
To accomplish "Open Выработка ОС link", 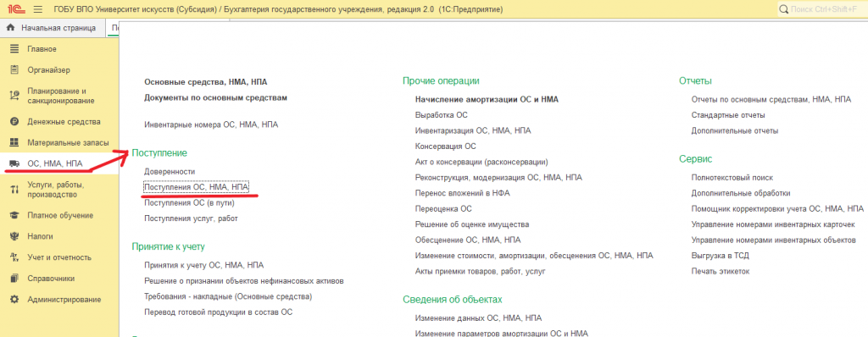I will (441, 115).
